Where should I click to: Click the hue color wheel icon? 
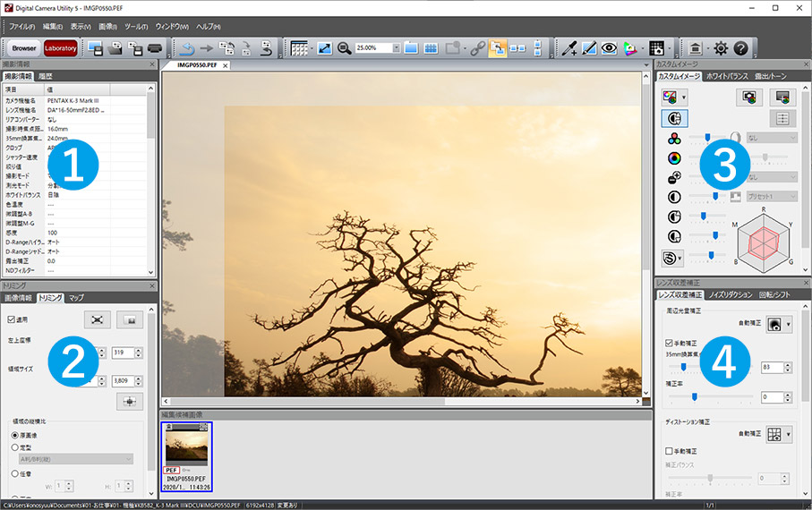674,157
